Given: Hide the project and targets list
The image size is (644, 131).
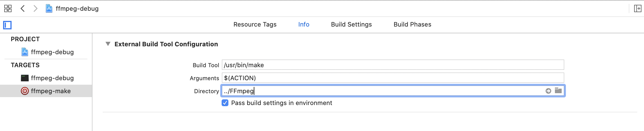Looking at the screenshot, I should click(x=7, y=25).
